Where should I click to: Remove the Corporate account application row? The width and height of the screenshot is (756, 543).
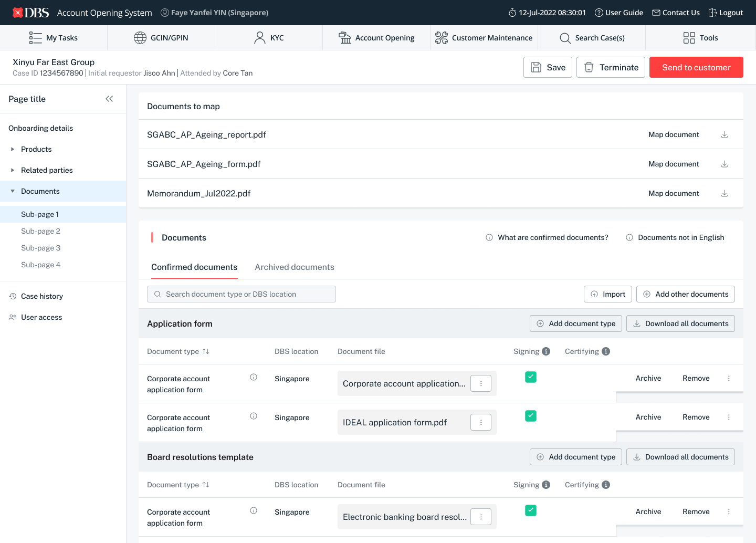(x=696, y=378)
